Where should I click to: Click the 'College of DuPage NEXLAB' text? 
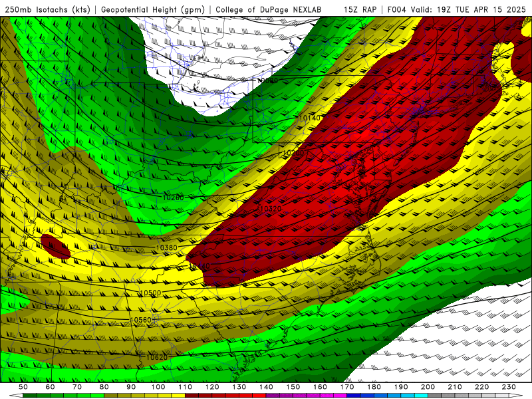click(x=269, y=9)
